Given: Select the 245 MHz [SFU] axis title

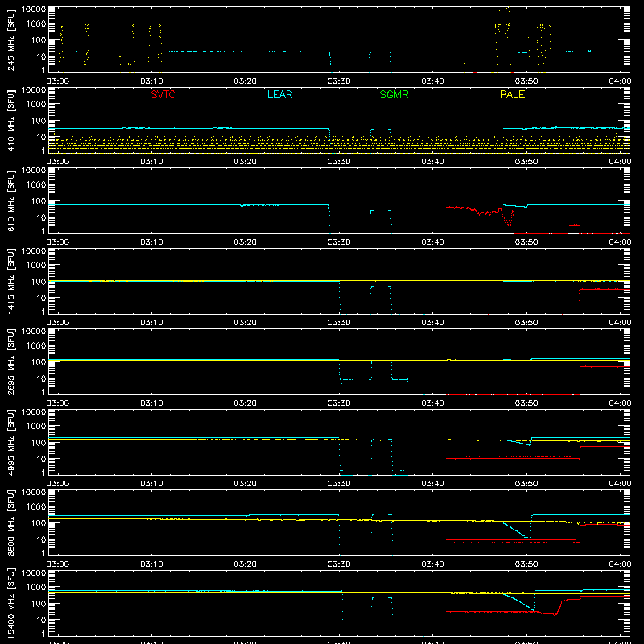Looking at the screenshot, I should tap(10, 40).
